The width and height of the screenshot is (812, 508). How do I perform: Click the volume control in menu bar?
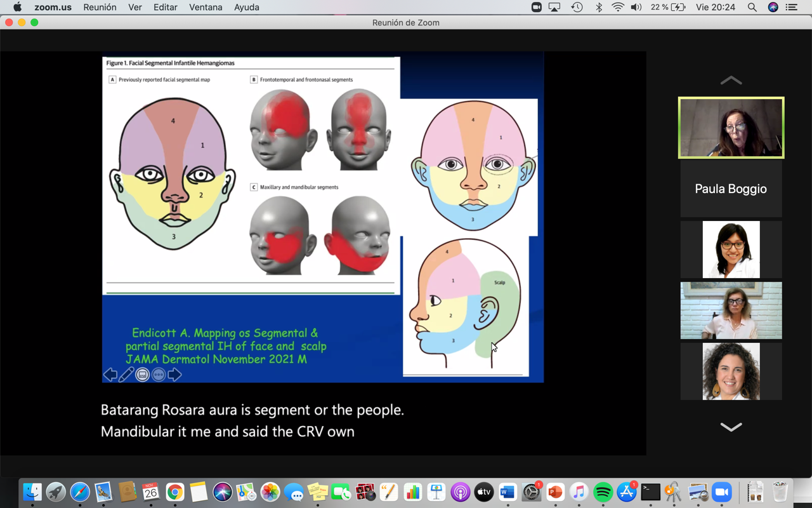pos(636,8)
